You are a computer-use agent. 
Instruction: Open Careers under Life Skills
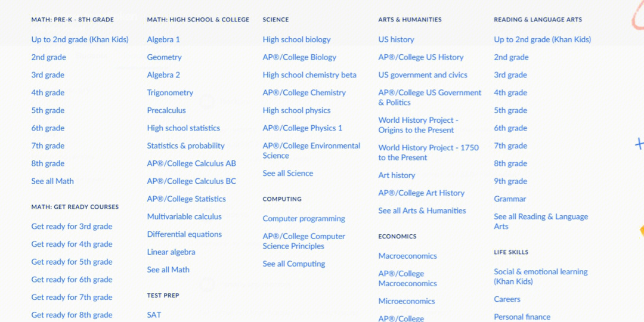[507, 299]
